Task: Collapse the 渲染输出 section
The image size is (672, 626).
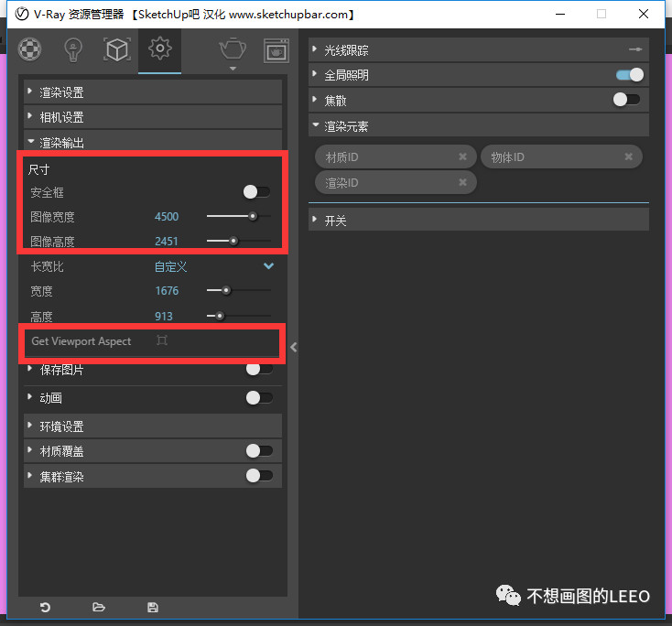Action: (x=153, y=141)
